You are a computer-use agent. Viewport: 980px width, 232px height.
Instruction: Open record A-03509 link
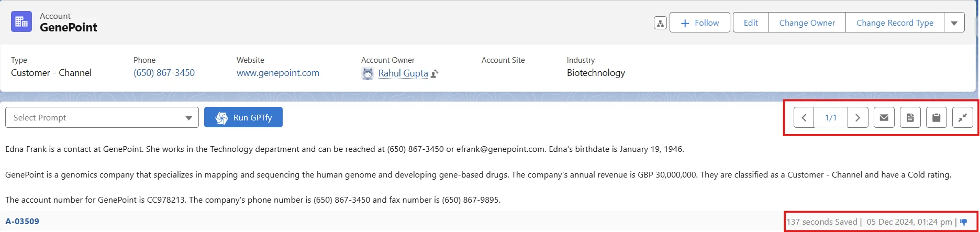tap(22, 222)
